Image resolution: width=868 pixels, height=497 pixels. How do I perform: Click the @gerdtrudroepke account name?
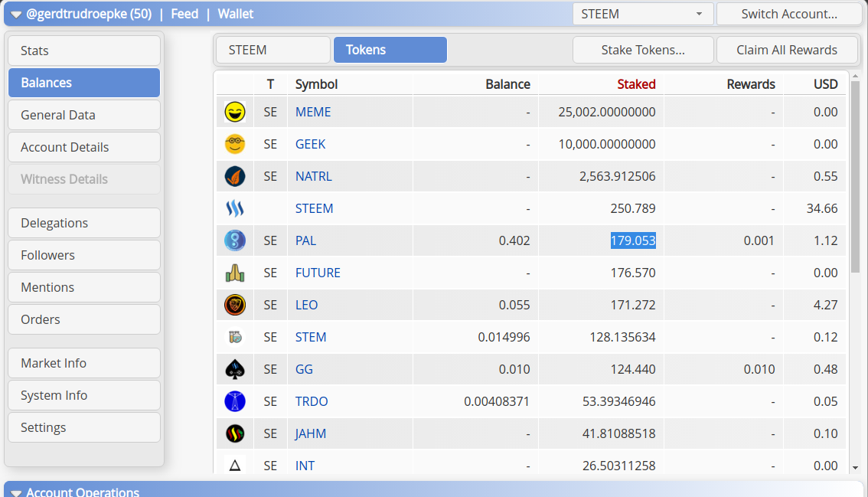pos(89,14)
